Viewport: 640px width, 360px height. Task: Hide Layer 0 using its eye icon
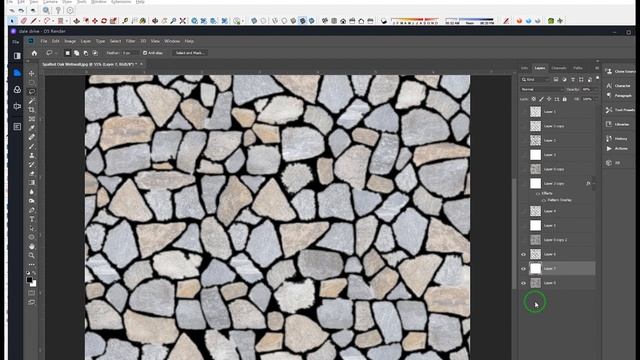tap(523, 283)
